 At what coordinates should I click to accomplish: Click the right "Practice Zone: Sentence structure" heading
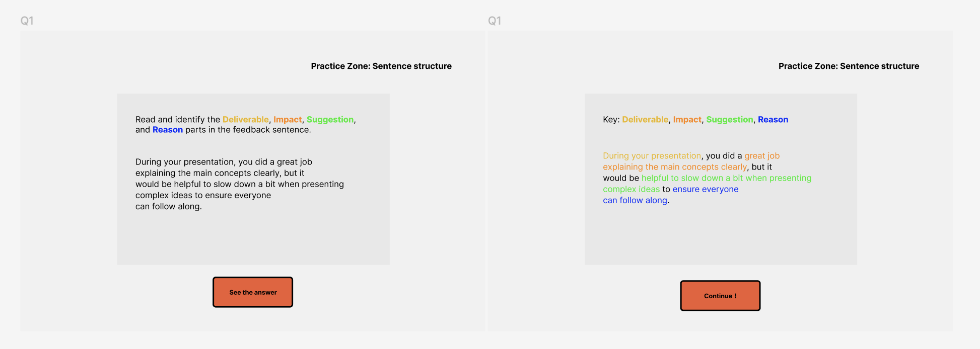849,66
